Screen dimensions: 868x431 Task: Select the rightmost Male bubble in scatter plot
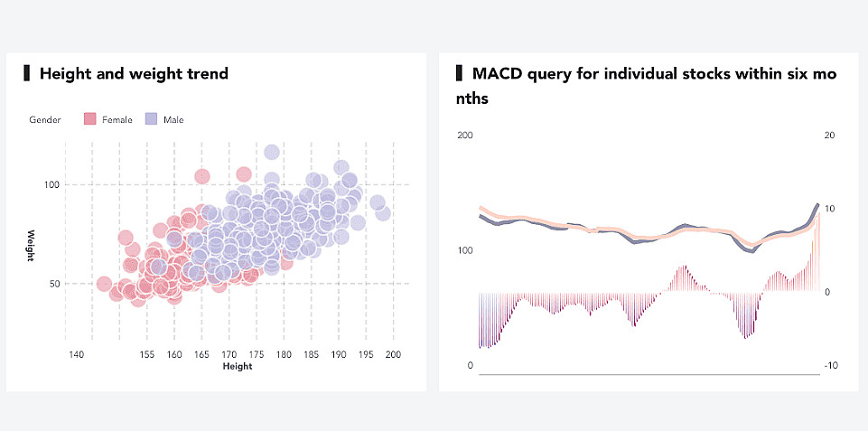tap(383, 213)
